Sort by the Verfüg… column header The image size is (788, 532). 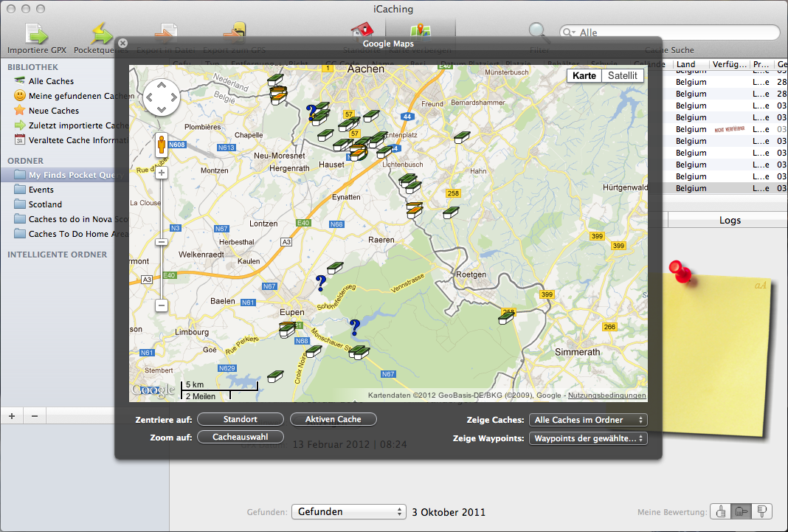[x=730, y=64]
